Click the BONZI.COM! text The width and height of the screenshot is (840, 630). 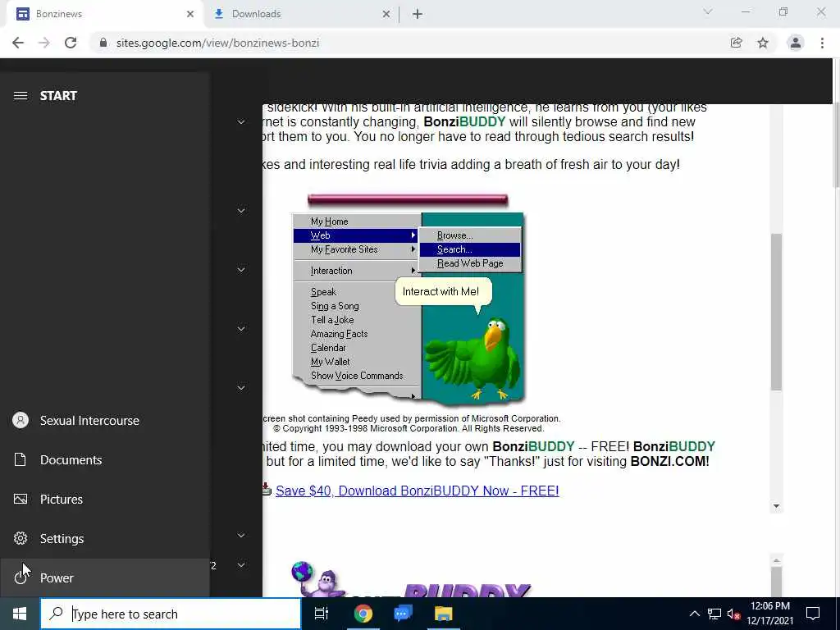tap(669, 461)
